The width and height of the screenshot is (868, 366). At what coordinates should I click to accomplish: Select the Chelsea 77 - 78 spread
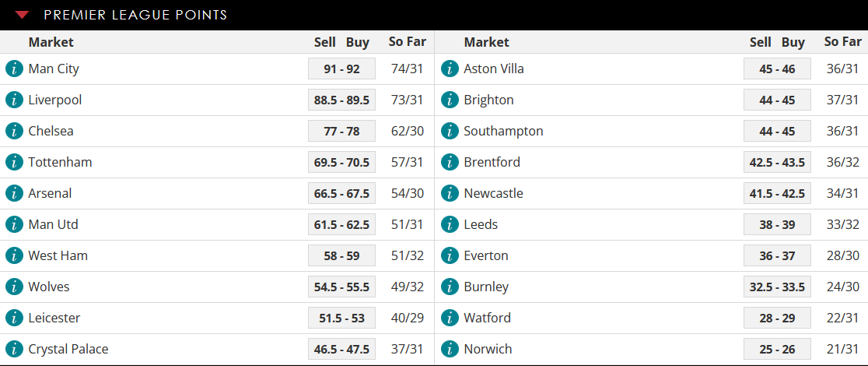pyautogui.click(x=341, y=131)
